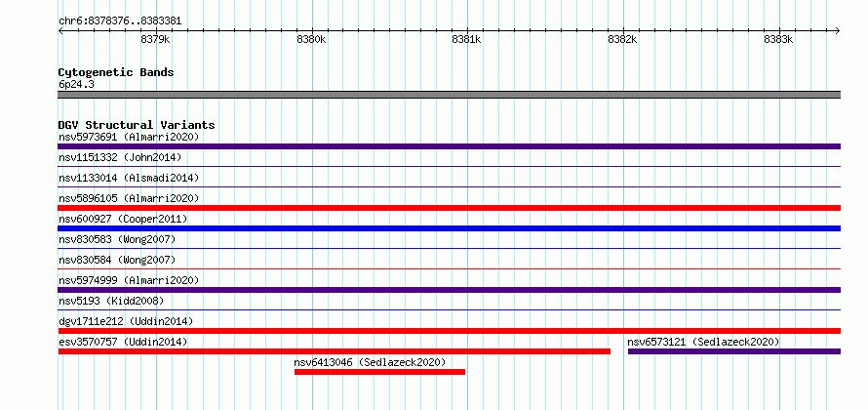Click the red bar under nsv5896105
The image size is (868, 410).
coord(450,208)
